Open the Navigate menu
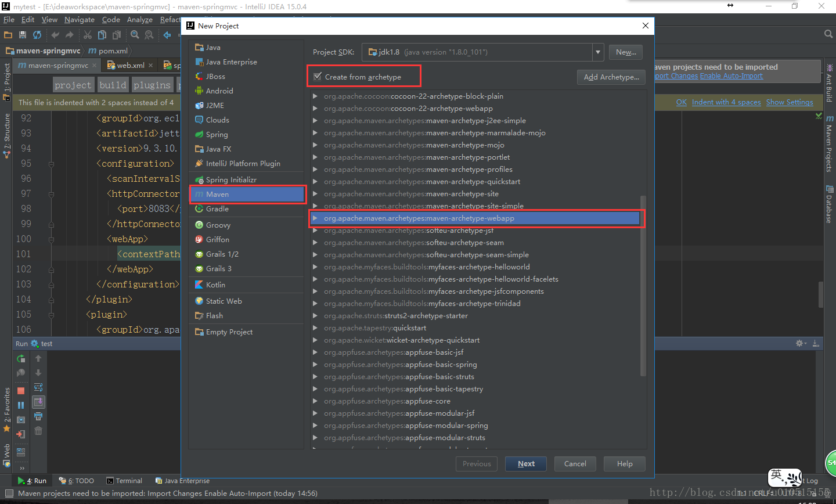This screenshot has height=504, width=836. (80, 20)
